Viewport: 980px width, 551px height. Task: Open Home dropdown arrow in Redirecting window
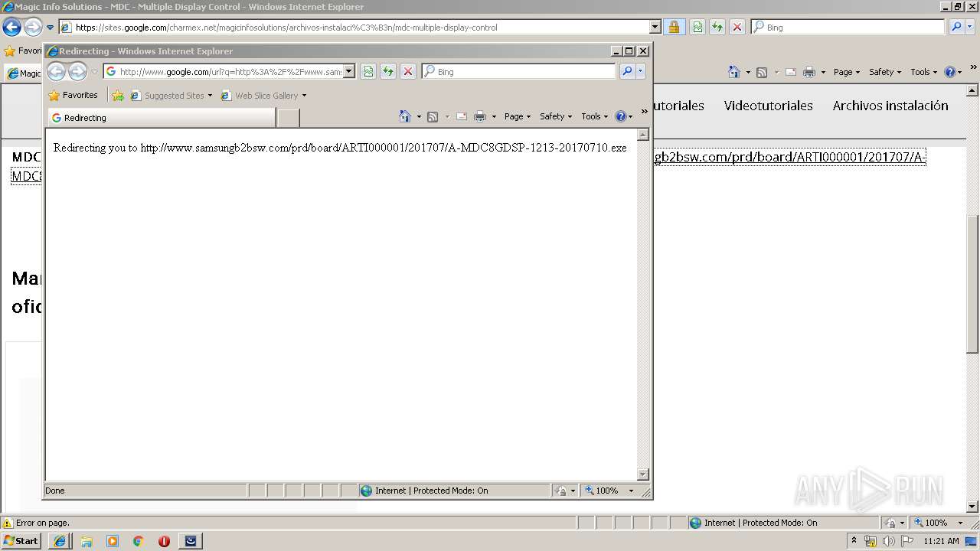(419, 117)
